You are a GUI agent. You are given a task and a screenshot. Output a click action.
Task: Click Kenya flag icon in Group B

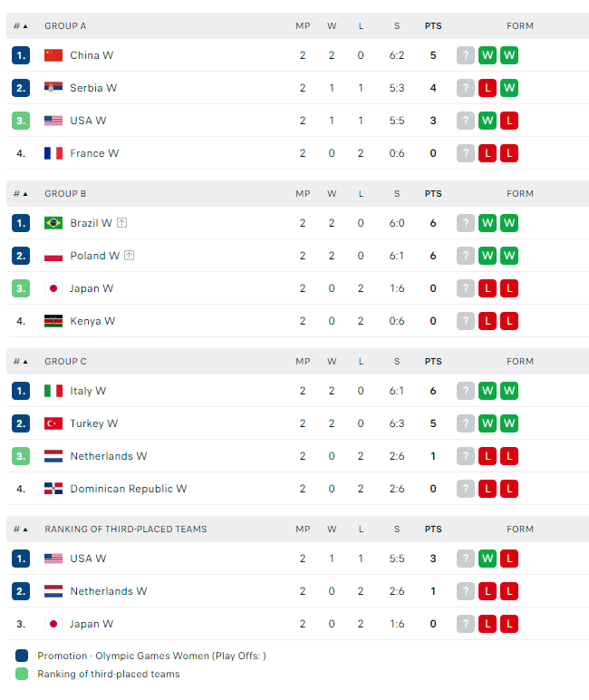point(53,321)
